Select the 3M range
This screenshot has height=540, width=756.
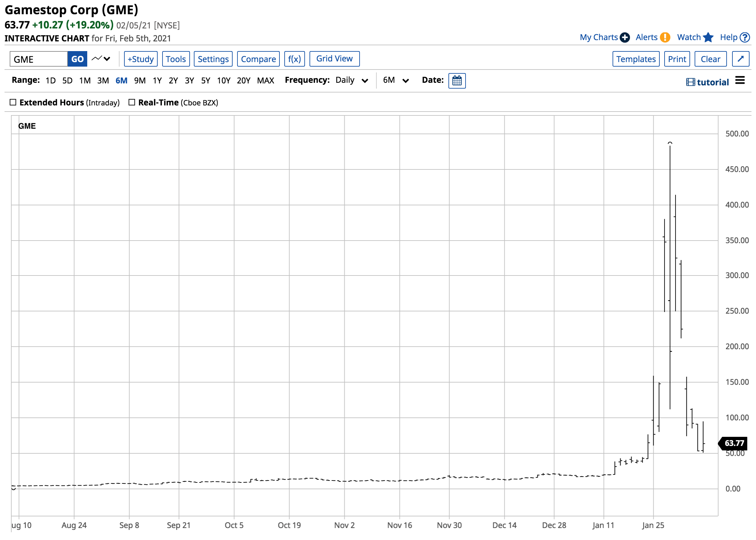click(103, 81)
